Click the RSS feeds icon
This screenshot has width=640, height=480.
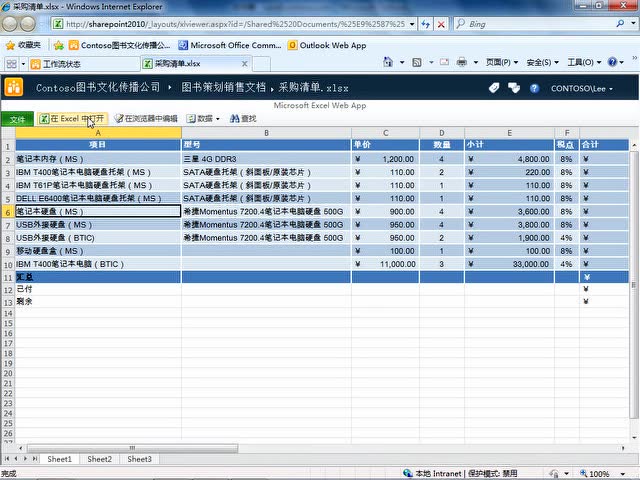click(x=417, y=62)
